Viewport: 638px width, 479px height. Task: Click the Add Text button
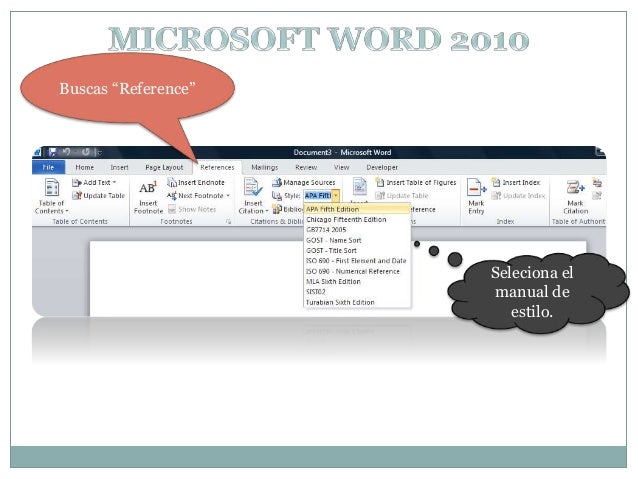click(x=94, y=183)
